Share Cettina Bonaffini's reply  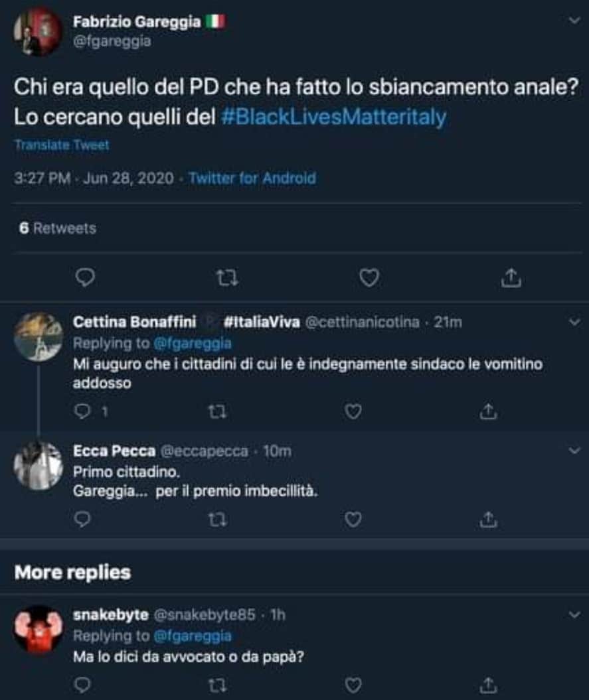click(488, 411)
